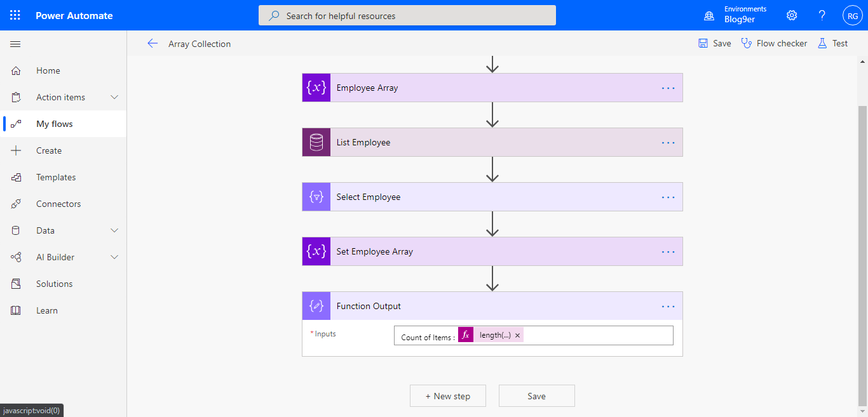Open the RG account avatar

pyautogui.click(x=852, y=15)
